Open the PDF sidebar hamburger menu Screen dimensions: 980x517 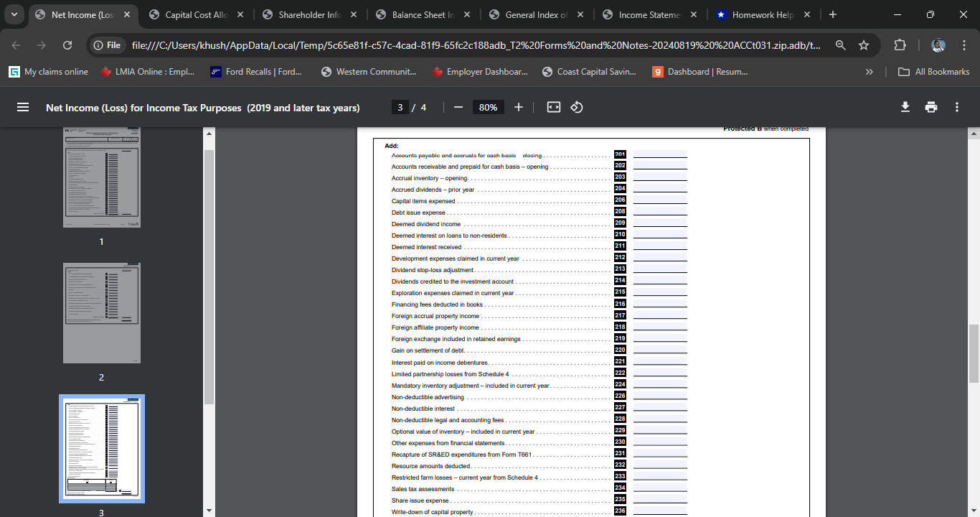coord(23,107)
